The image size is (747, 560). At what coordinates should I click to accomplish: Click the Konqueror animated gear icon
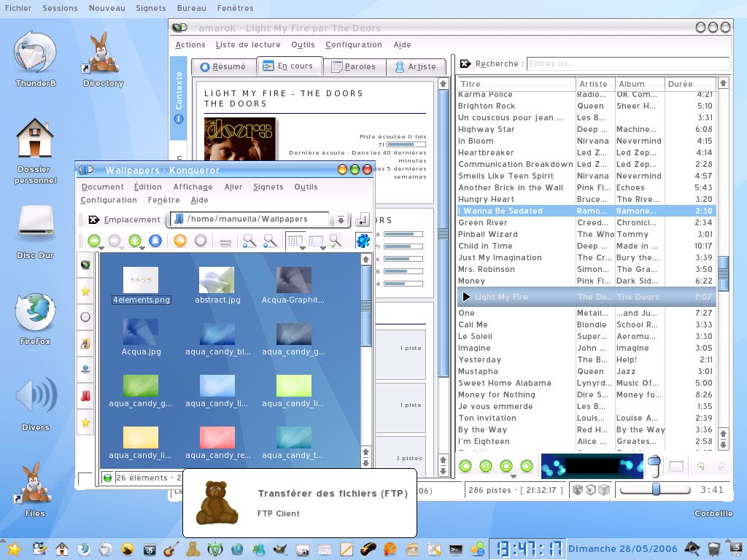point(363,241)
